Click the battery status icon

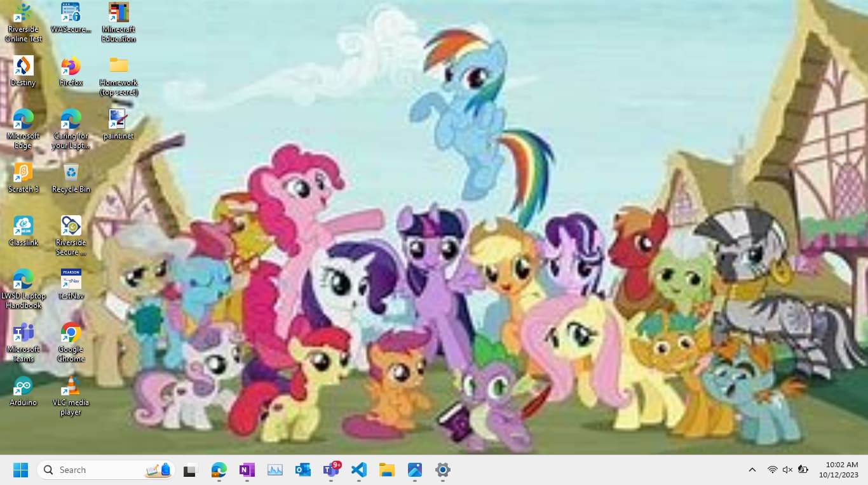tap(803, 470)
